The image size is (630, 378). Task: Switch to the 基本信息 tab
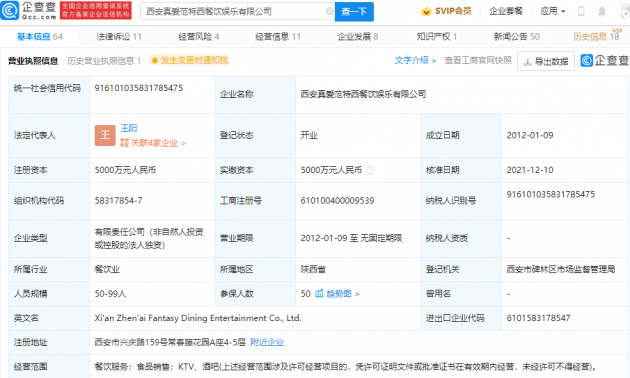pos(39,37)
